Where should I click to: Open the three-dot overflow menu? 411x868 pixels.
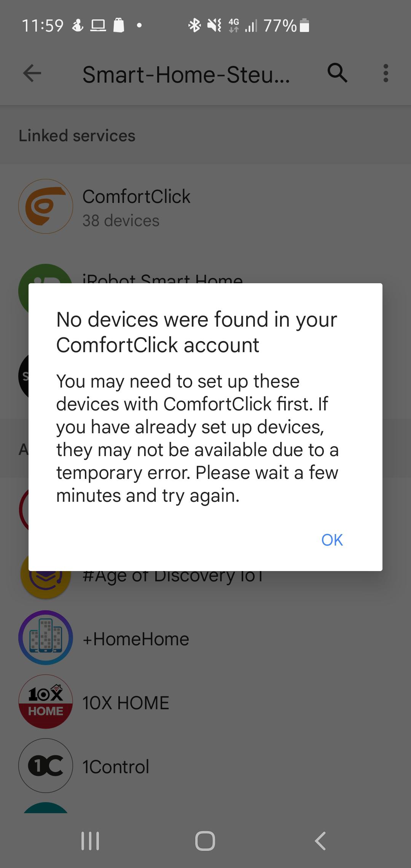coord(386,73)
